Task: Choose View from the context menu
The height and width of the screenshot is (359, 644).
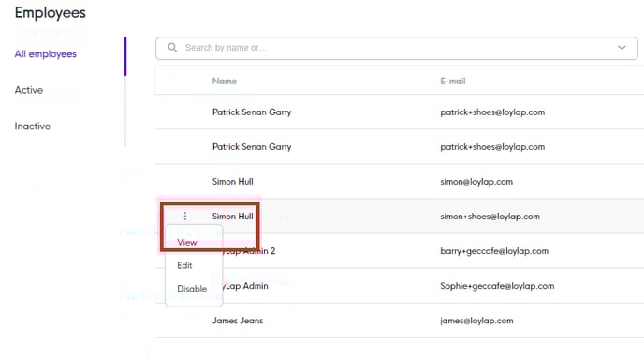Action: pyautogui.click(x=187, y=243)
